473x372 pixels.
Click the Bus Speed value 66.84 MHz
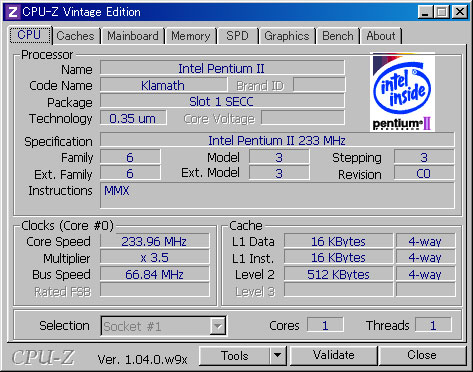pyautogui.click(x=155, y=274)
